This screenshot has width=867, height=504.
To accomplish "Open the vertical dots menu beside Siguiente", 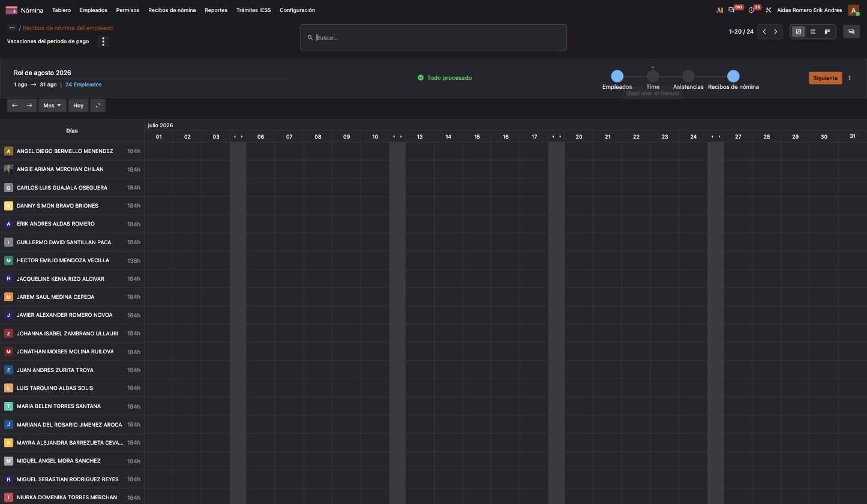I will [849, 78].
